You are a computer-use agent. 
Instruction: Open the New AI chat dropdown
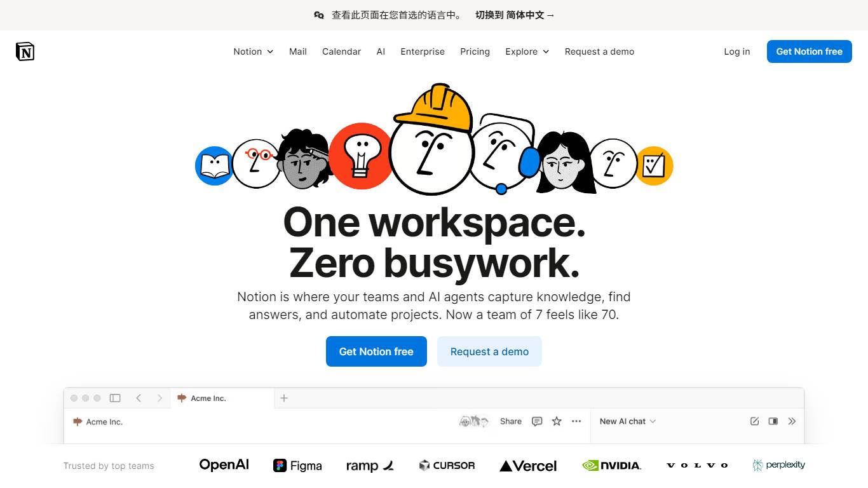coord(628,421)
